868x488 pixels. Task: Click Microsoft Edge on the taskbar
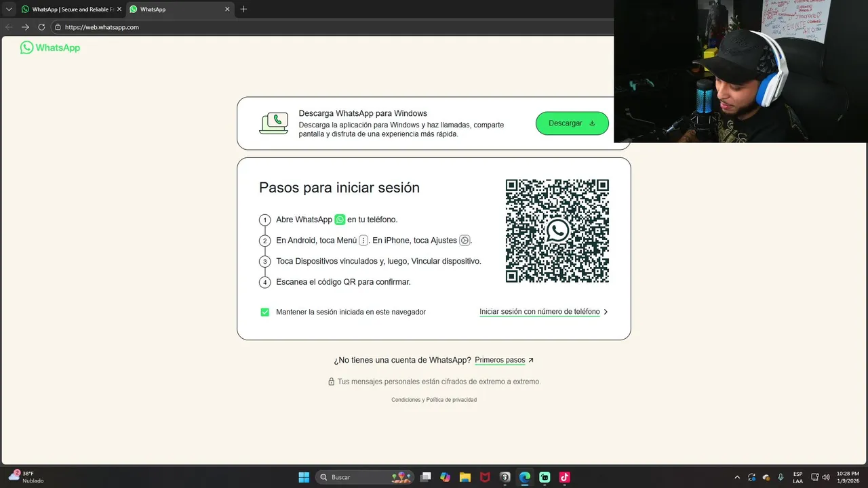click(525, 477)
